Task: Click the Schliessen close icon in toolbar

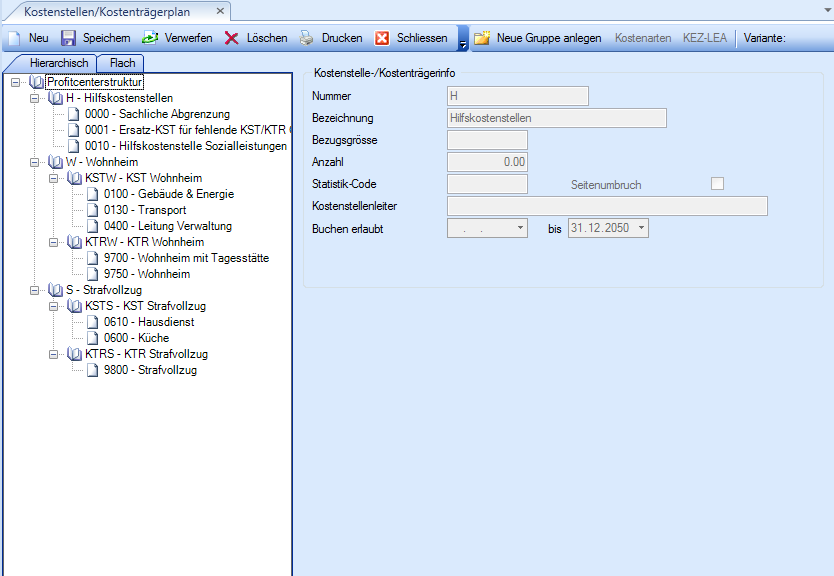Action: [382, 38]
